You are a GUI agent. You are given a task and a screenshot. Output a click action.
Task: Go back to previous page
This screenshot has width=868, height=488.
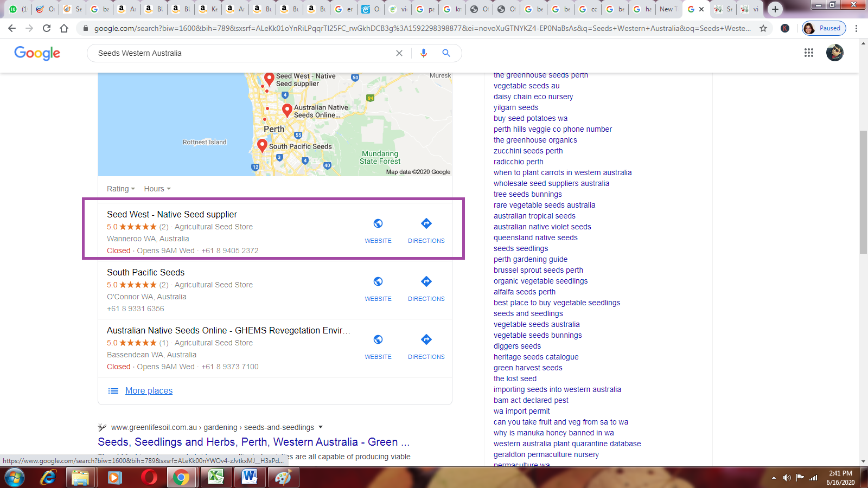pos(12,28)
